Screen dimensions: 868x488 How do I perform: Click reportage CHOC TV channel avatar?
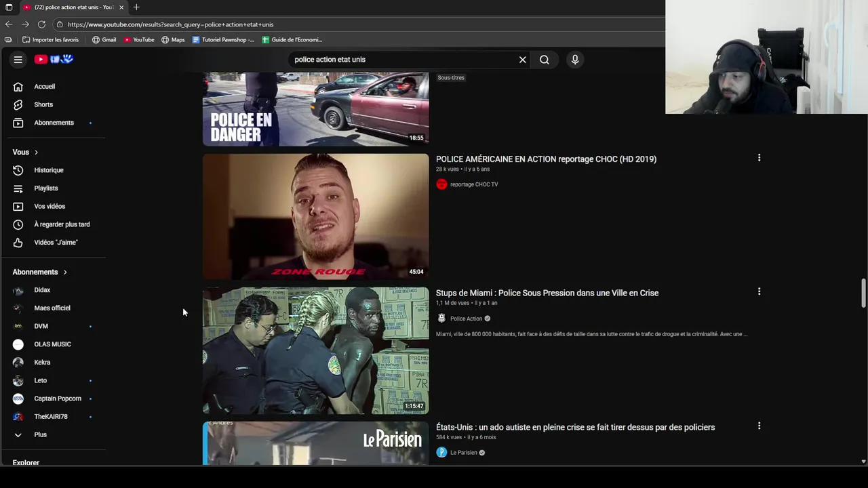441,184
